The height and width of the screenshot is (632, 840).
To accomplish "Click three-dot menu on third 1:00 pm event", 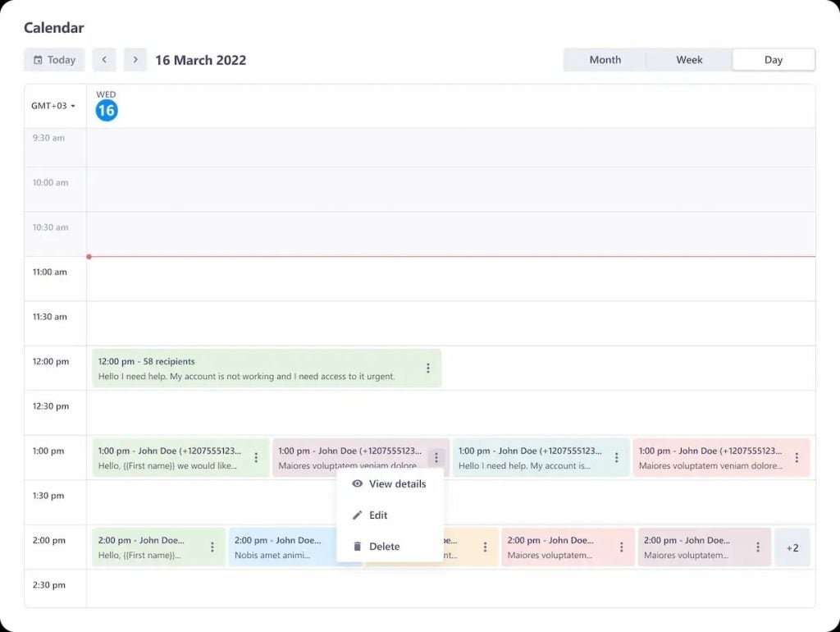I will pyautogui.click(x=616, y=458).
